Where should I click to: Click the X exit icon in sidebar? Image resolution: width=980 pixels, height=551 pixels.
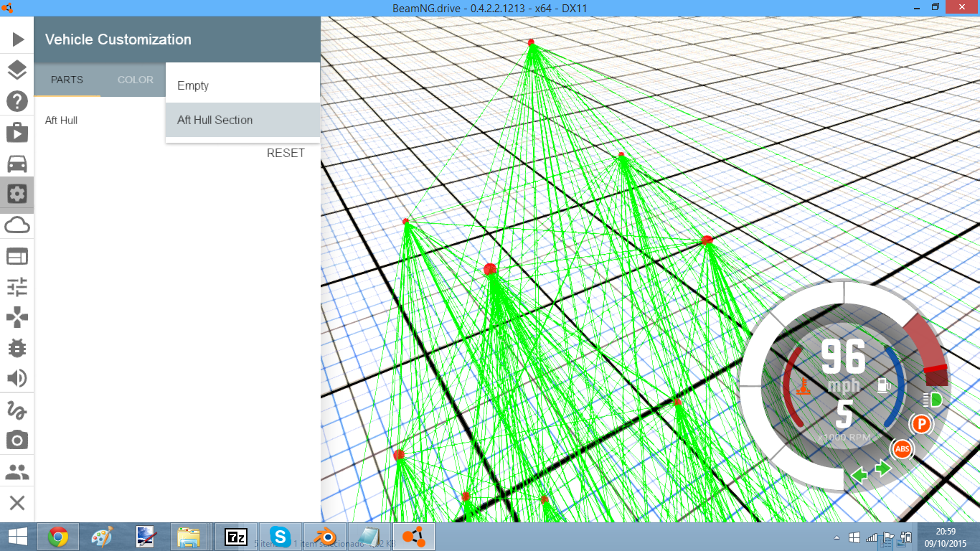click(x=17, y=503)
